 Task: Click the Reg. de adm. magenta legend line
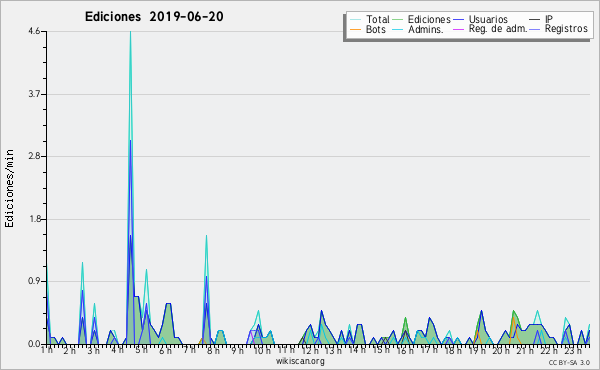458,29
